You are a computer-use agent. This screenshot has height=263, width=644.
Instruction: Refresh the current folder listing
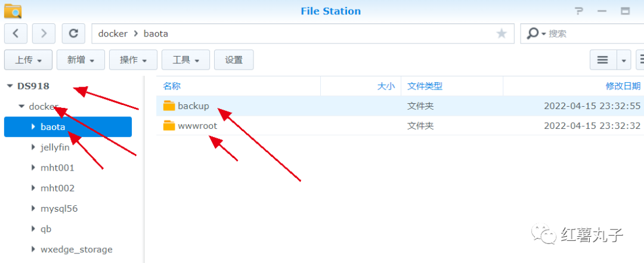(x=73, y=33)
